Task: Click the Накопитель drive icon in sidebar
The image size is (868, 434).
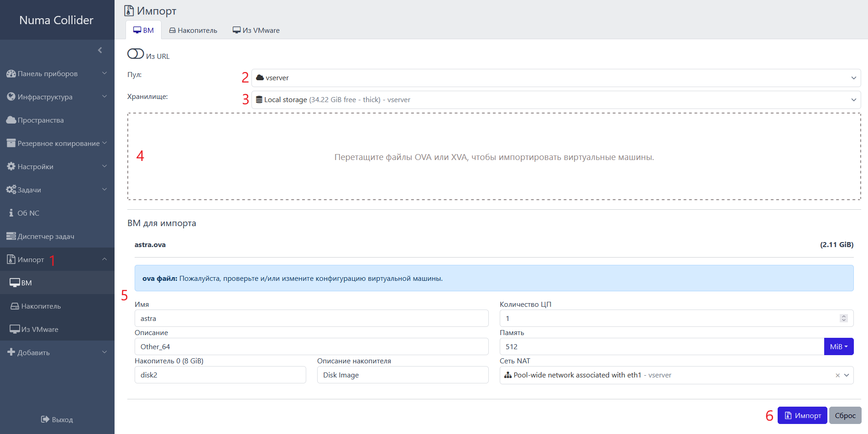Action: 15,306
